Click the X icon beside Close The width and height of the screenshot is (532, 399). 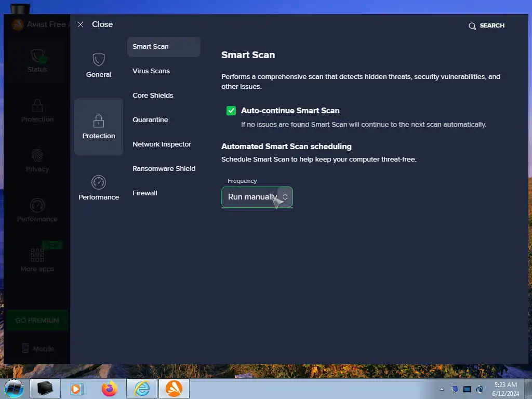click(81, 24)
